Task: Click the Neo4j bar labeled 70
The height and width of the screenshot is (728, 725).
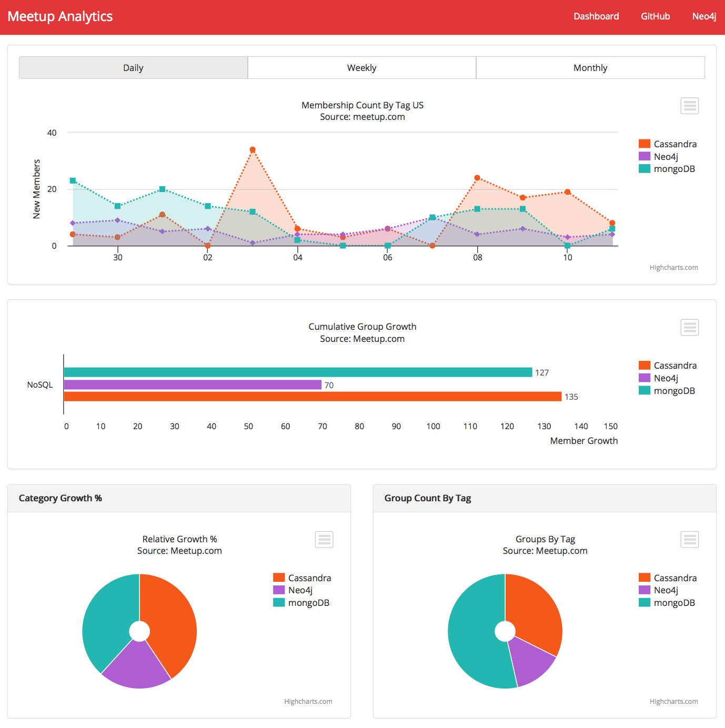Action: (193, 385)
